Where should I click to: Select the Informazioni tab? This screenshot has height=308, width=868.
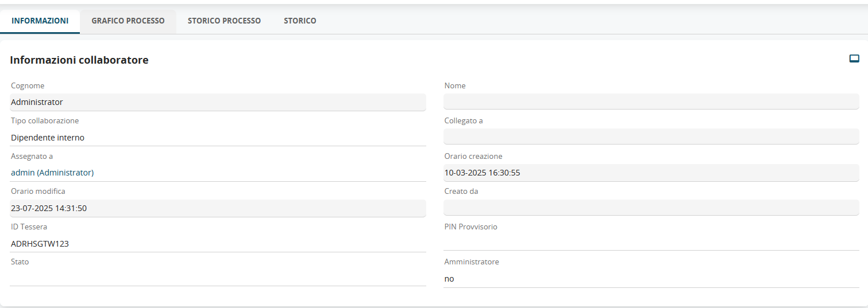pos(40,21)
